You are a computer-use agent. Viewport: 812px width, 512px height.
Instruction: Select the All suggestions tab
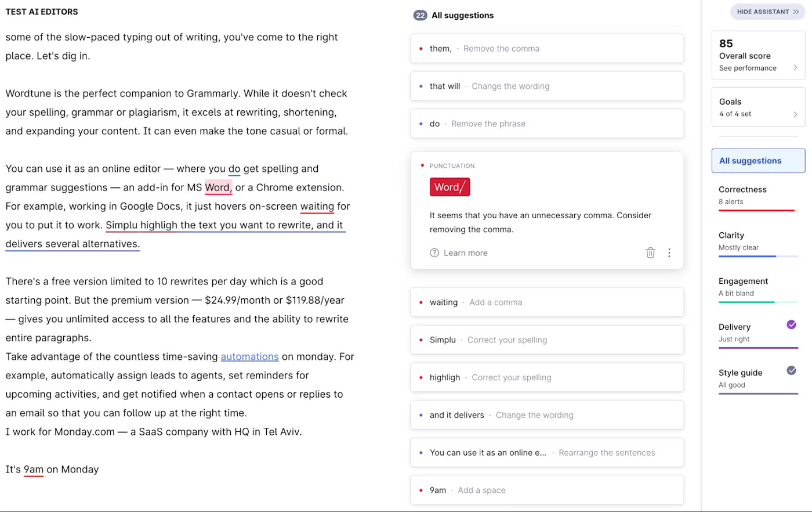pyautogui.click(x=758, y=161)
